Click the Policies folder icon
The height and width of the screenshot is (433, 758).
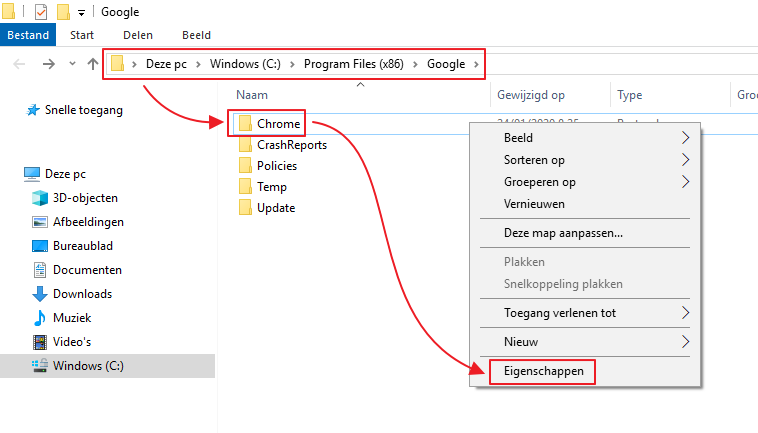pos(245,165)
